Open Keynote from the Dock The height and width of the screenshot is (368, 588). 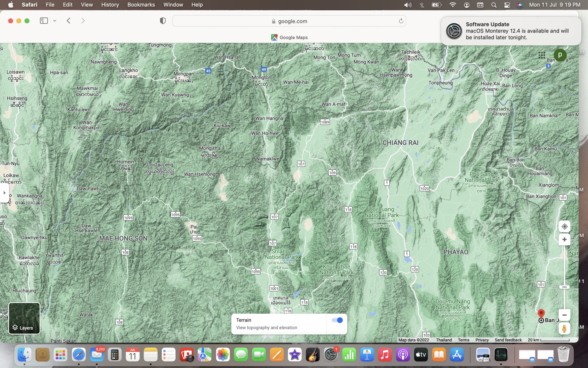tap(367, 354)
